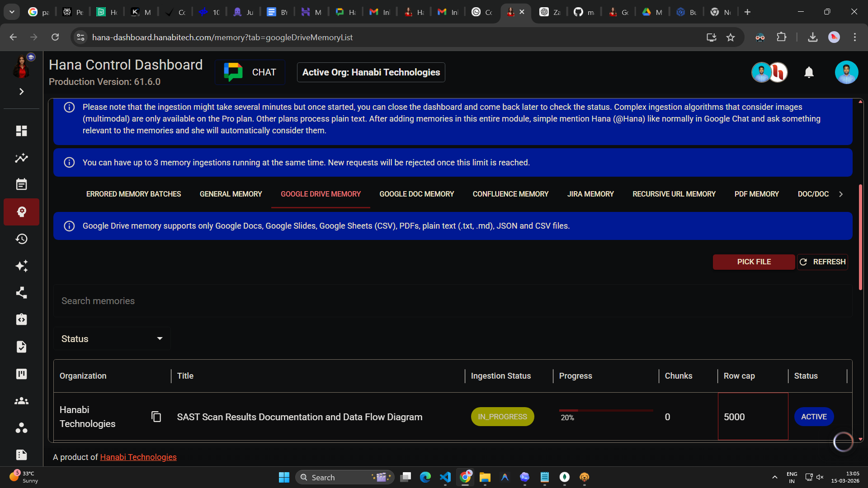Click the notification bell icon
This screenshot has height=488, width=868.
pyautogui.click(x=809, y=72)
